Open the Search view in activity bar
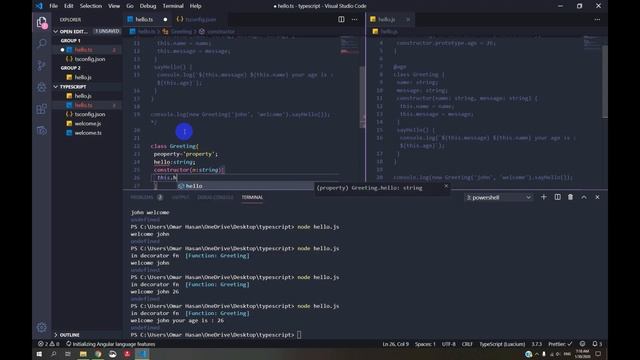 point(42,44)
